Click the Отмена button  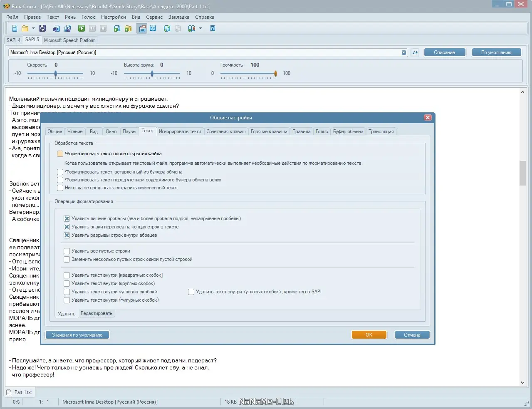pyautogui.click(x=412, y=335)
